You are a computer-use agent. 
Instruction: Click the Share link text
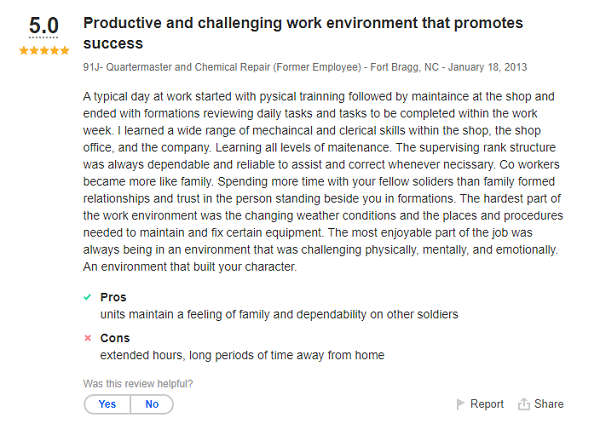click(x=548, y=404)
